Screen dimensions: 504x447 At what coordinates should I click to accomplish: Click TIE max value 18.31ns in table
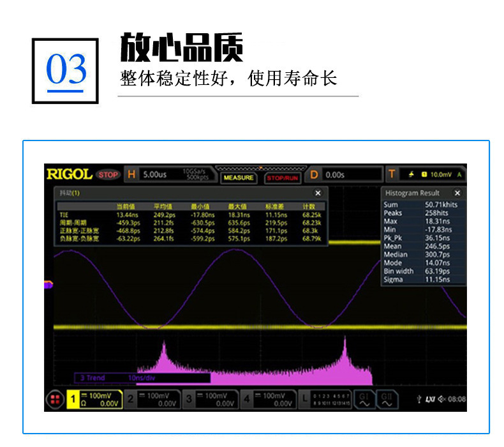click(x=239, y=215)
